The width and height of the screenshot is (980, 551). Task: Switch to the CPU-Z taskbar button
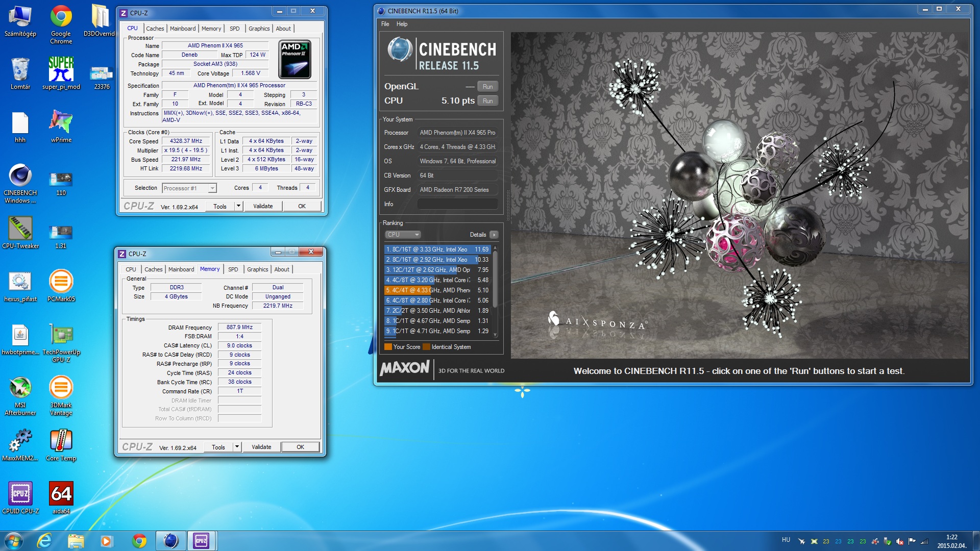(201, 540)
